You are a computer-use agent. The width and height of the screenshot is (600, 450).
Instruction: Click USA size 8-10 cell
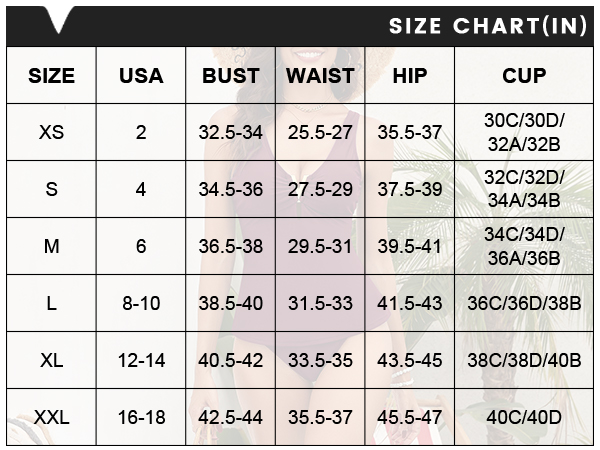point(141,303)
